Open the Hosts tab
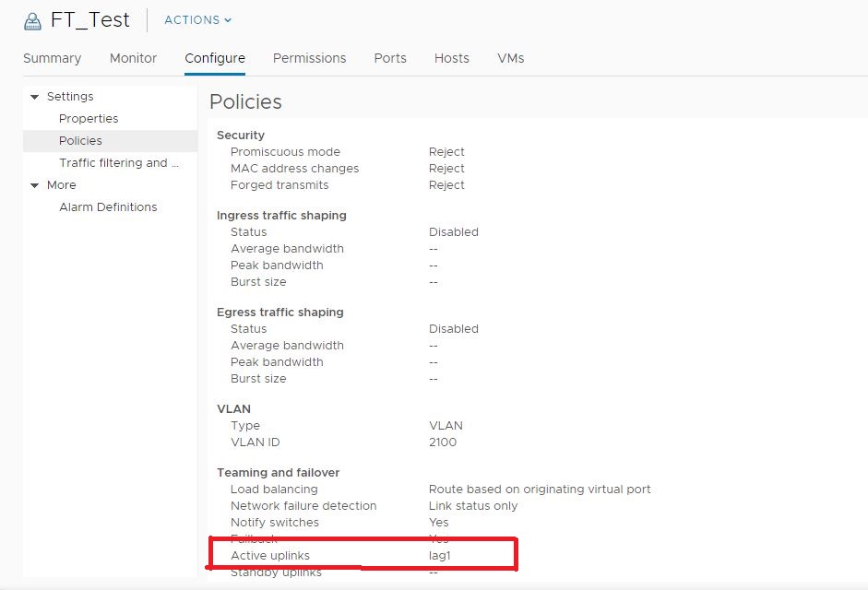Viewport: 868px width, 590px height. point(451,58)
